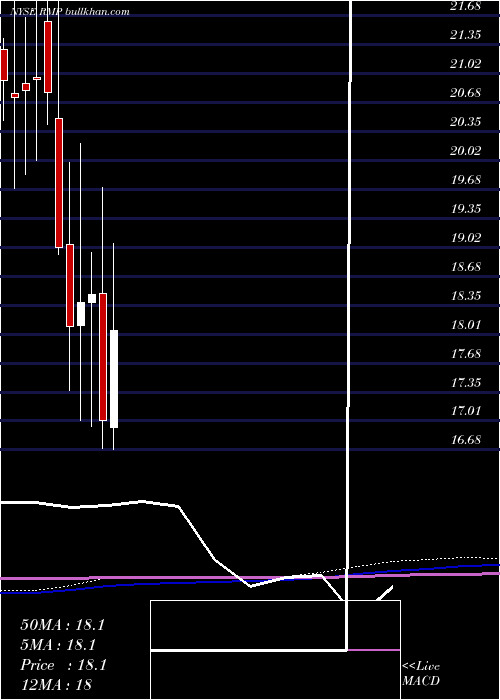Select the 20.68 price level label
Viewport: 500px width, 700px height.
pyautogui.click(x=466, y=93)
